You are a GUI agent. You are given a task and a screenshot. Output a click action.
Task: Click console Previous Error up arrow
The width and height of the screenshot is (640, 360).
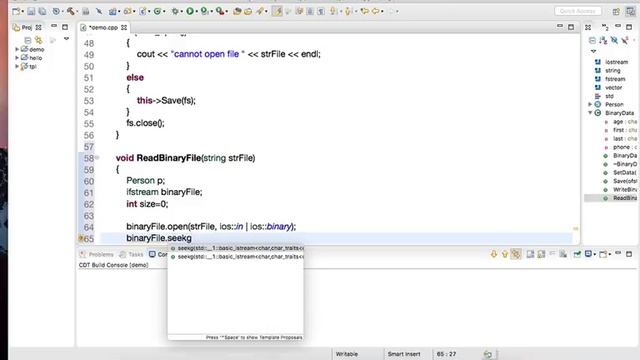tap(504, 254)
